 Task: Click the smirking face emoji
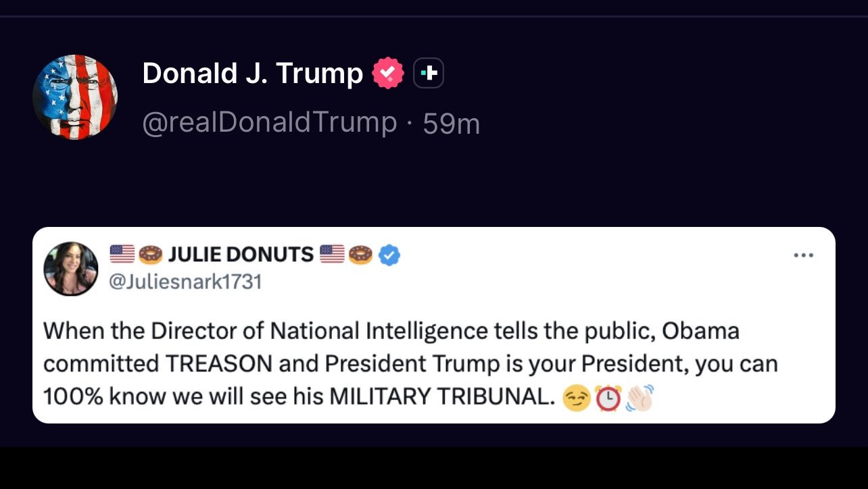coord(577,399)
